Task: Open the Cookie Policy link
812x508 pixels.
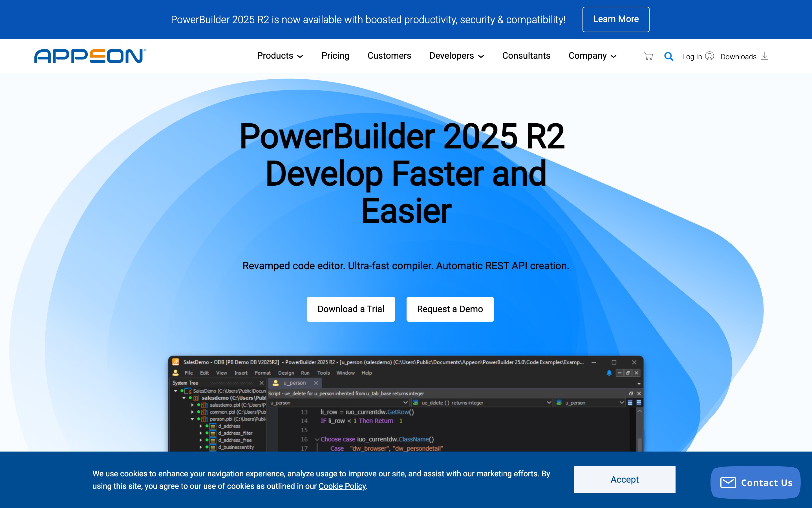Action: pyautogui.click(x=342, y=486)
